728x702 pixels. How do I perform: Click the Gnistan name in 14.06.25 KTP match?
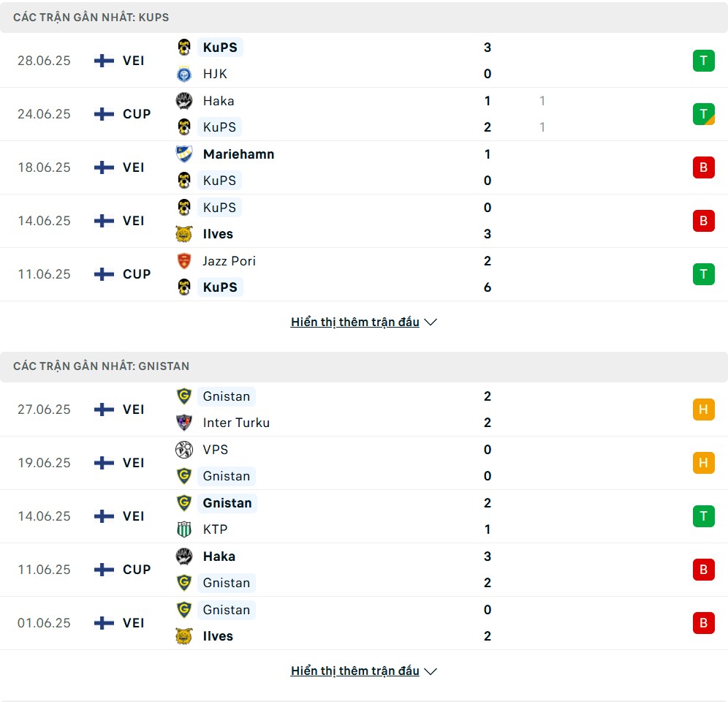(x=227, y=503)
